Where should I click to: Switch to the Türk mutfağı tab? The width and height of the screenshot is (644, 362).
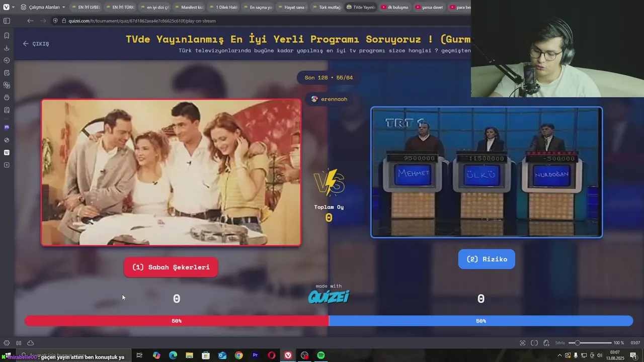click(326, 8)
